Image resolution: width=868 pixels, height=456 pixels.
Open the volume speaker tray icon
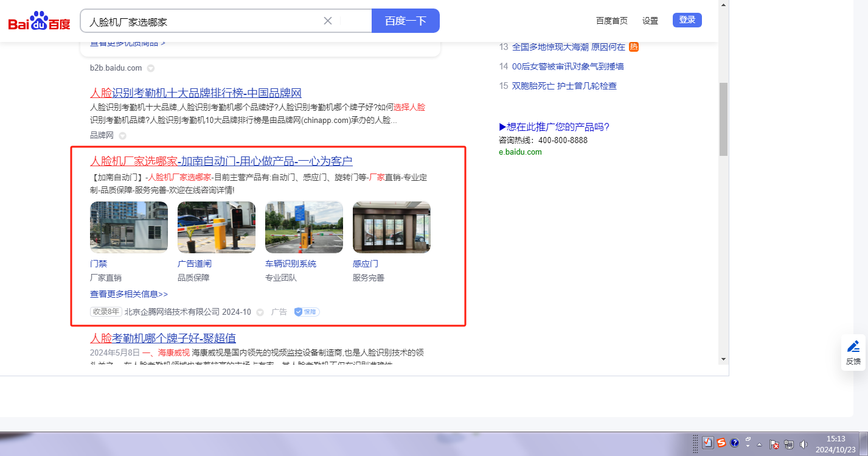[x=804, y=444]
